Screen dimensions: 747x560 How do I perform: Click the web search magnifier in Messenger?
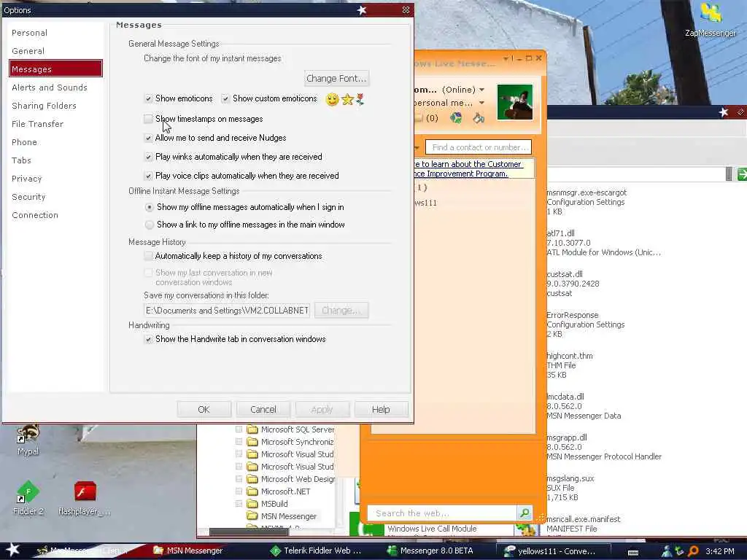525,513
